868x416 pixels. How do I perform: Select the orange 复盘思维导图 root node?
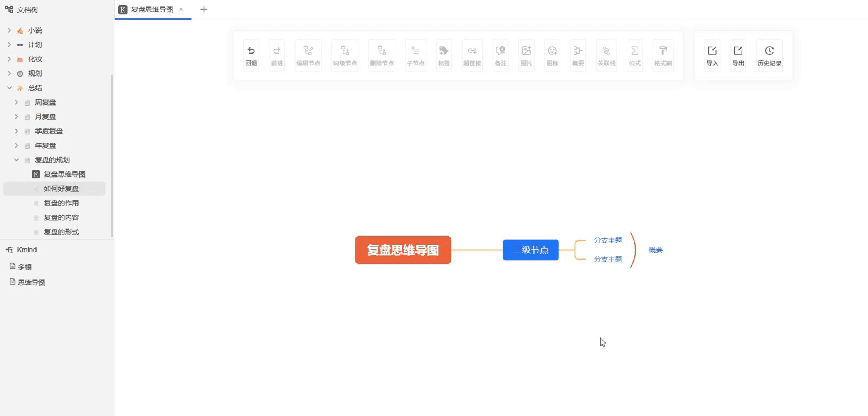[x=403, y=250]
